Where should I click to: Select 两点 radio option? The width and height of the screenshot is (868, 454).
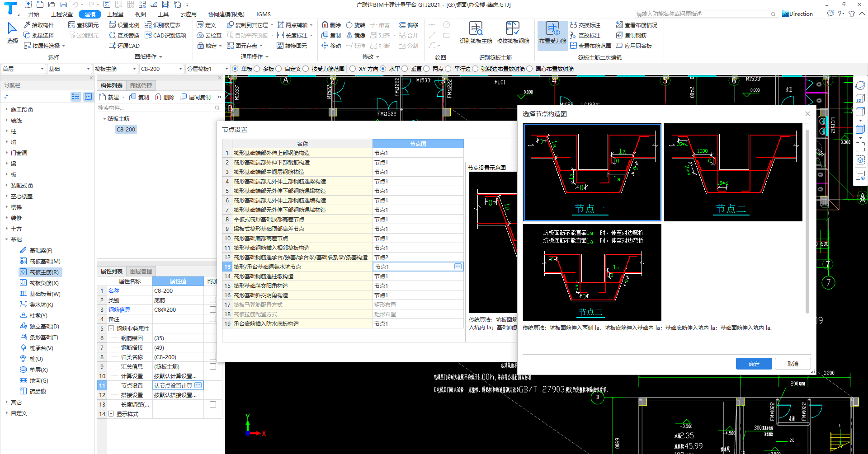point(426,69)
